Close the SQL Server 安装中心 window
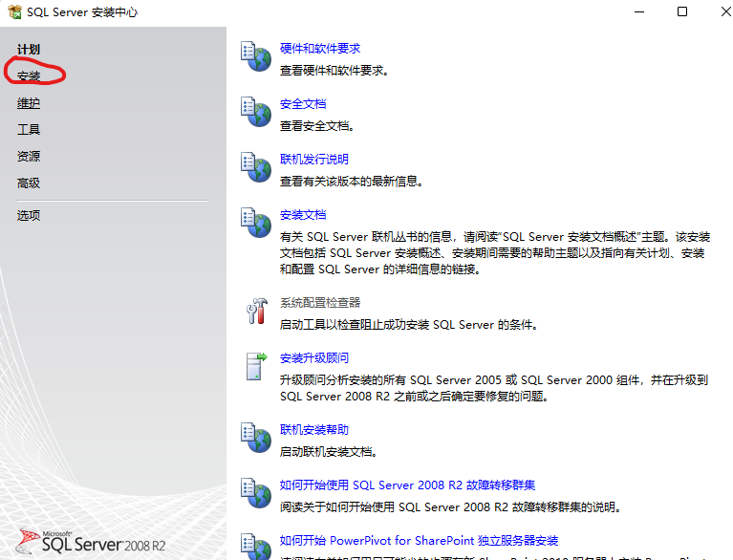 pyautogui.click(x=725, y=11)
